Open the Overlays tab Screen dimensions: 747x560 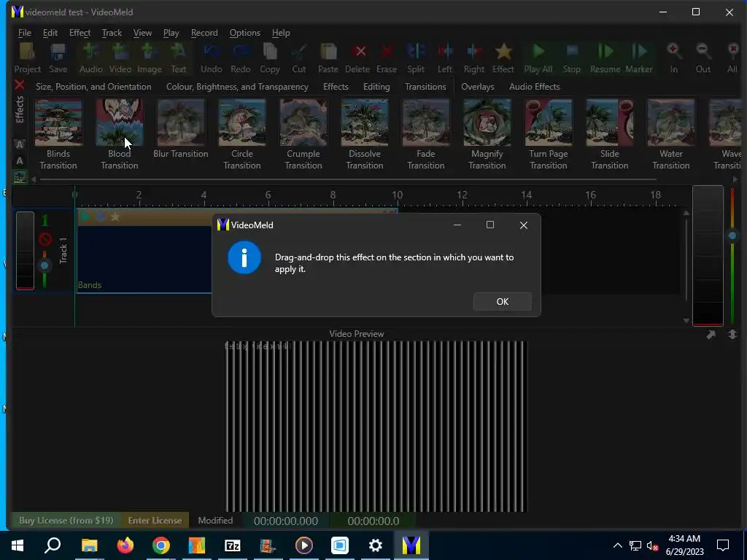pos(477,87)
